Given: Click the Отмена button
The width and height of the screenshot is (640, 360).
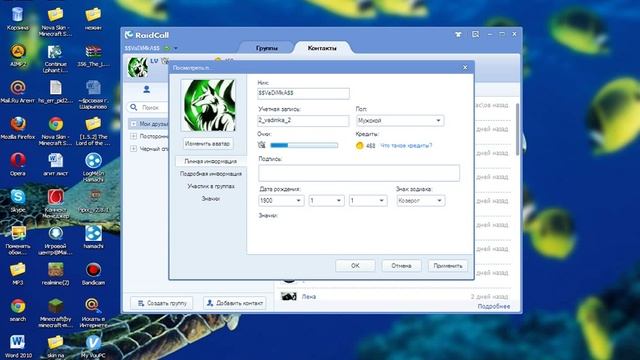Looking at the screenshot, I should click(x=401, y=266).
